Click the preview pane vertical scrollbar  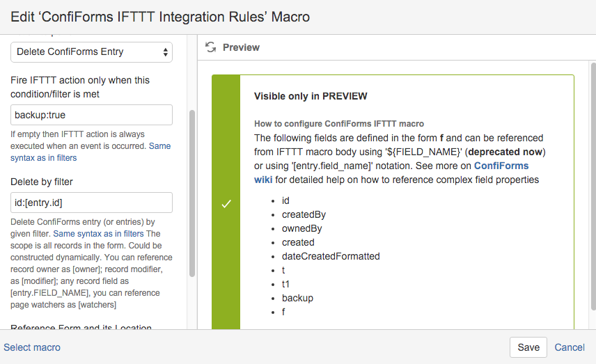coord(593,187)
